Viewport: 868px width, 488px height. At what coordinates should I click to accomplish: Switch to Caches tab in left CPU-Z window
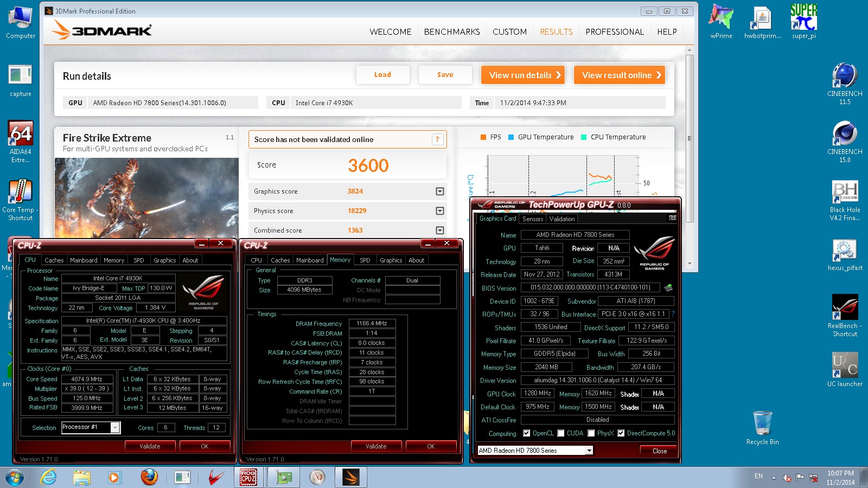pyautogui.click(x=54, y=260)
